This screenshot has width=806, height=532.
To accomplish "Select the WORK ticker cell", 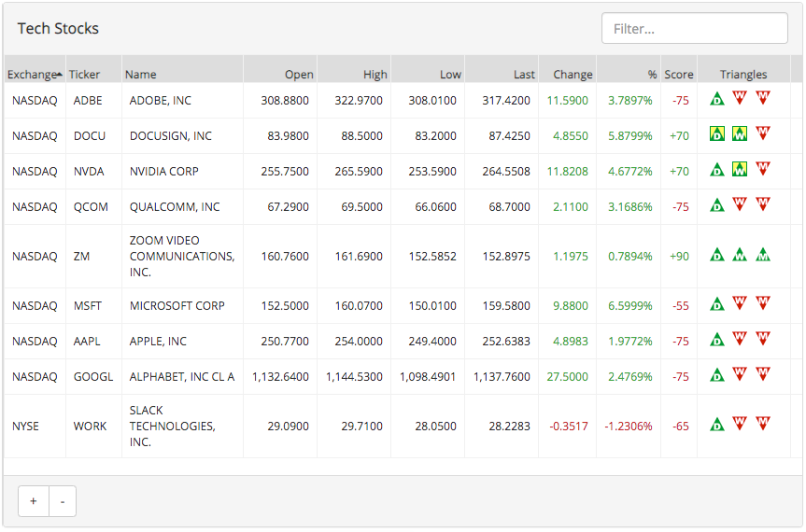I will pyautogui.click(x=93, y=427).
